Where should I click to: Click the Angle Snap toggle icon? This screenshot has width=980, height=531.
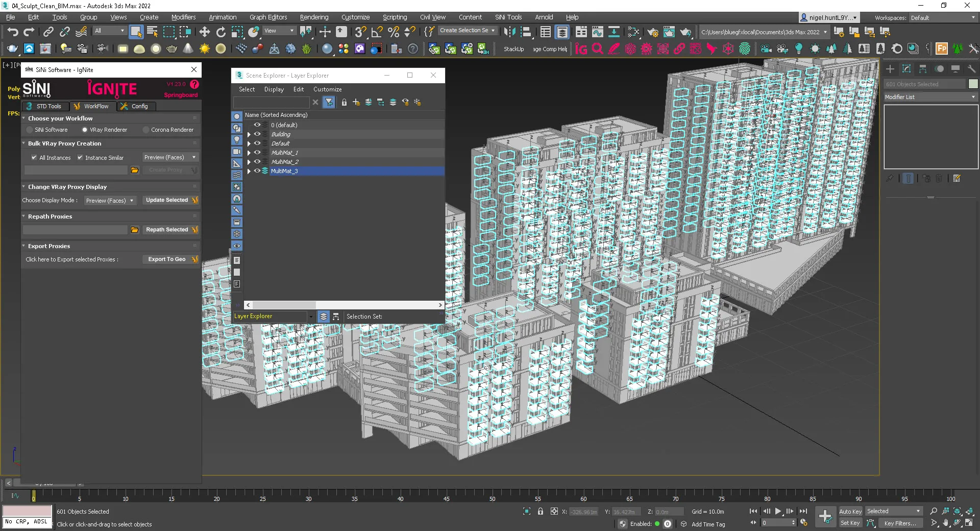pyautogui.click(x=377, y=32)
